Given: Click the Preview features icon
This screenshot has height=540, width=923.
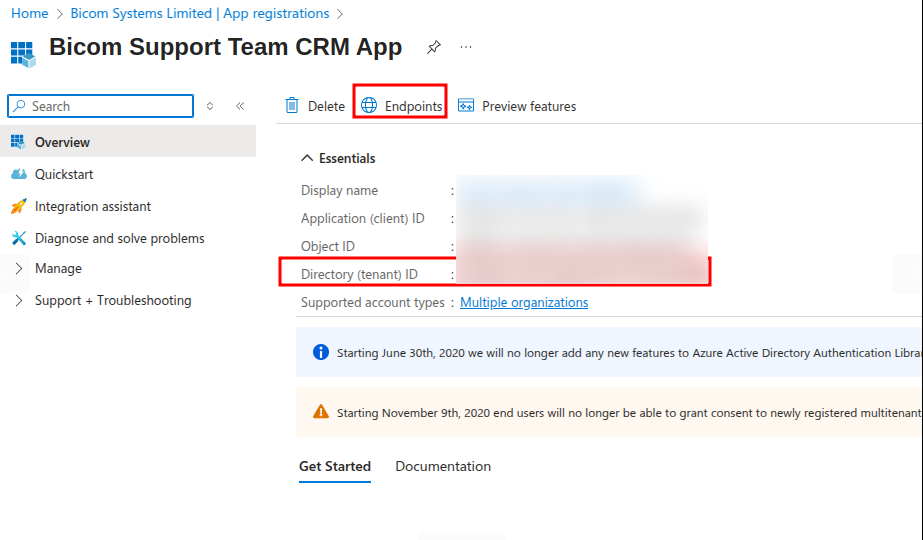Looking at the screenshot, I should (466, 105).
